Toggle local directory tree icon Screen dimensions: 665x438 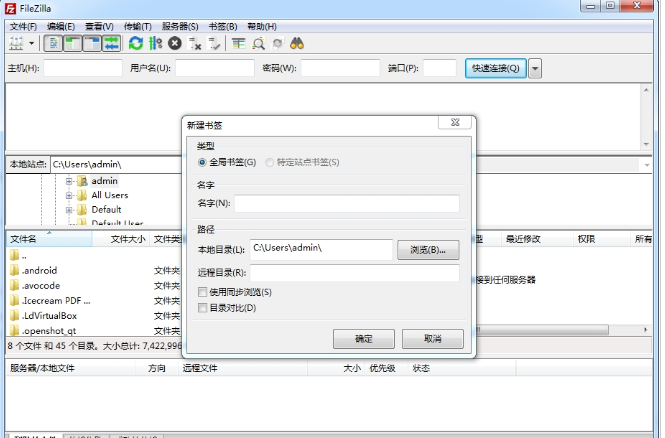tap(73, 43)
